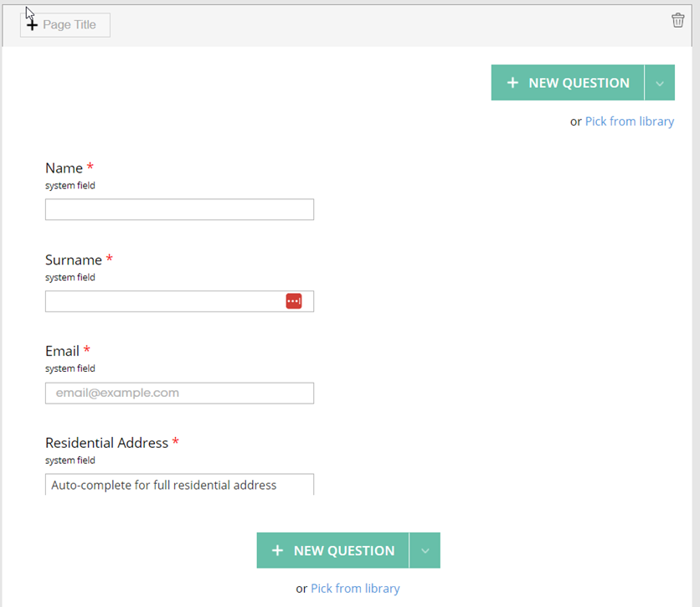Select the Name input field
The image size is (700, 607).
pyautogui.click(x=179, y=208)
